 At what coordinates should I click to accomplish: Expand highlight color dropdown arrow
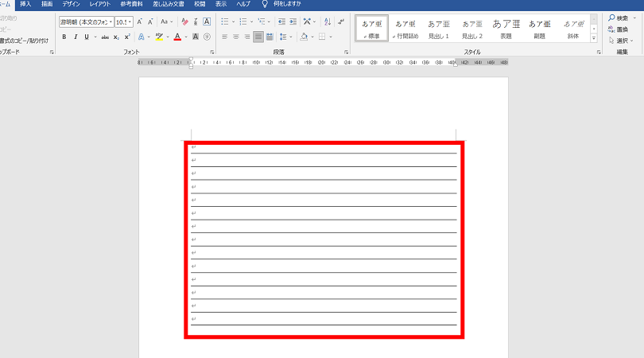(x=168, y=37)
